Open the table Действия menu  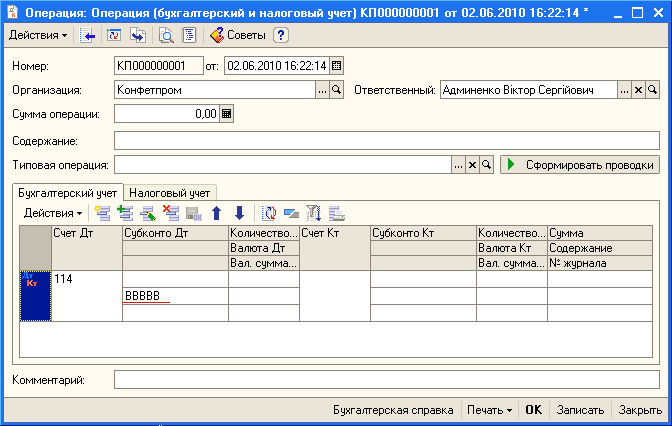(53, 213)
